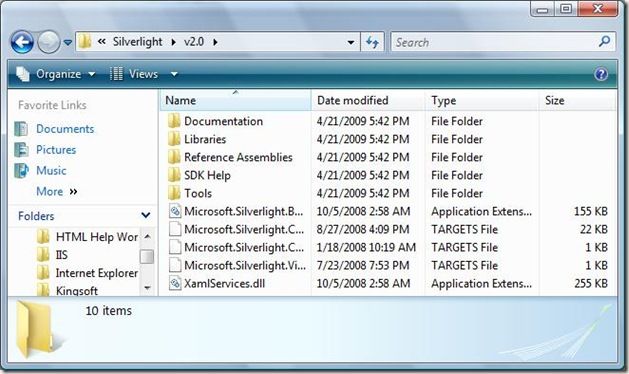This screenshot has width=629, height=374.
Task: Select the Libraries folder icon
Action: point(174,139)
